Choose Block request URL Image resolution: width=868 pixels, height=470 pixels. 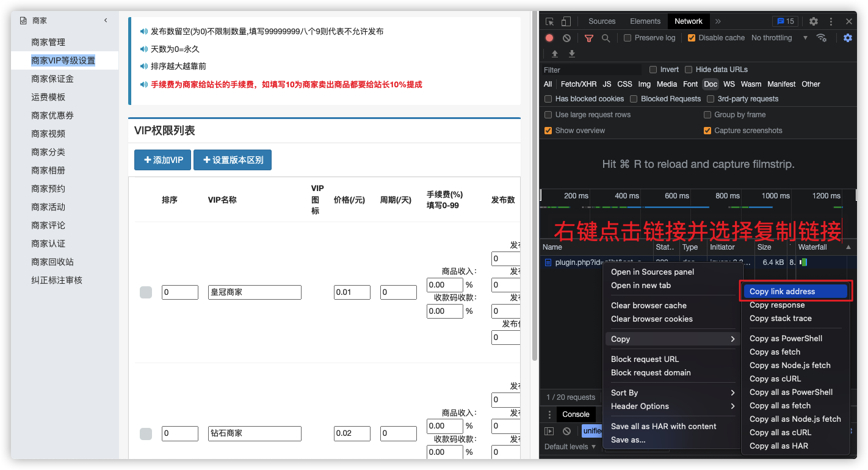point(645,359)
